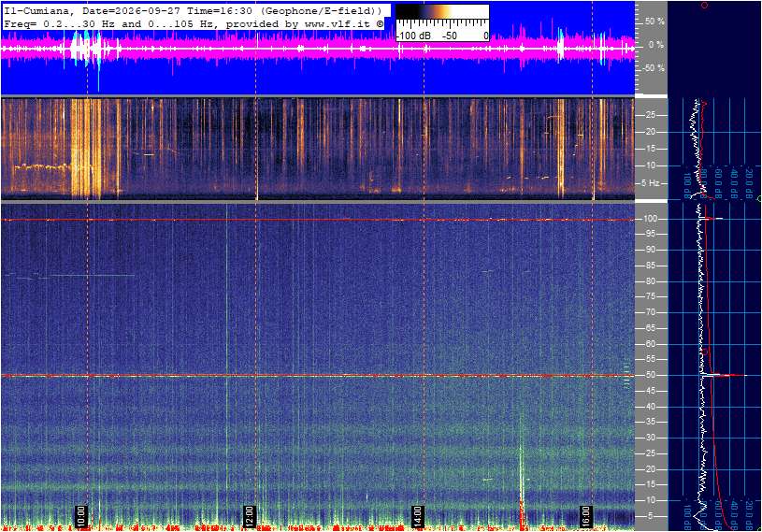This screenshot has height=532, width=762.
Task: Click the '(Geophone/E-field)' header text
Action: point(322,10)
